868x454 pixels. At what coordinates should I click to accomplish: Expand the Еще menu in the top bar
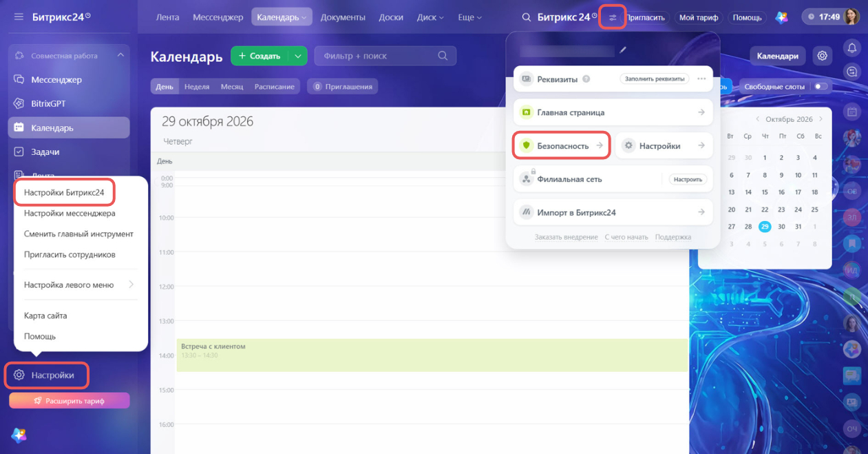(470, 17)
